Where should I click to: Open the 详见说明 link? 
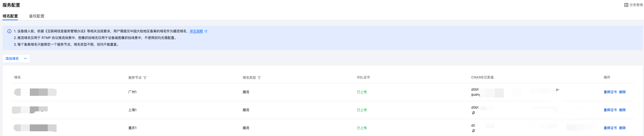(x=196, y=31)
